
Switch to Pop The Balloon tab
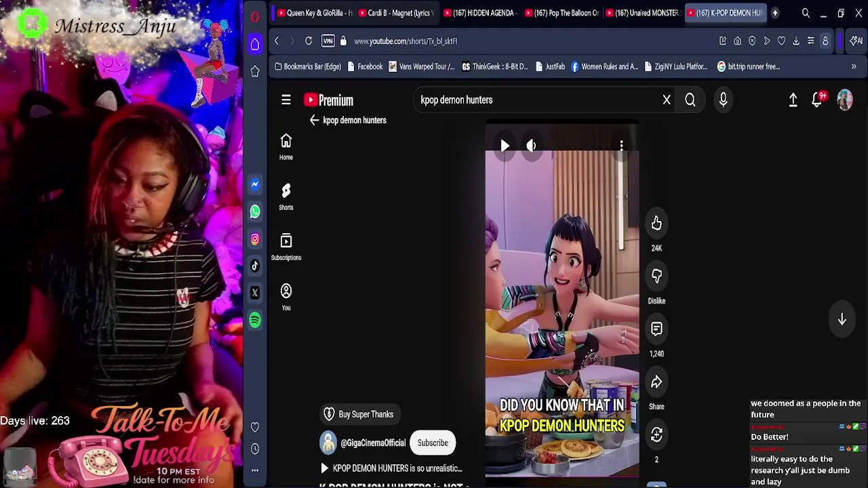pyautogui.click(x=561, y=13)
